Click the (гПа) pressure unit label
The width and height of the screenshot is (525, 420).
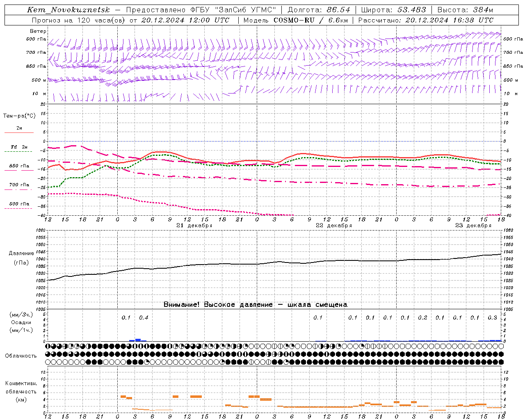[21, 262]
